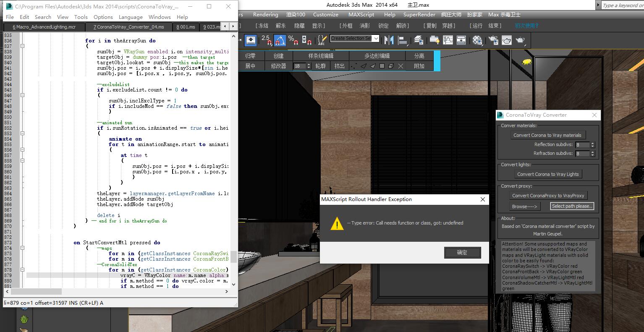Select border sub-object icon in custom toolbar

[x=373, y=66]
